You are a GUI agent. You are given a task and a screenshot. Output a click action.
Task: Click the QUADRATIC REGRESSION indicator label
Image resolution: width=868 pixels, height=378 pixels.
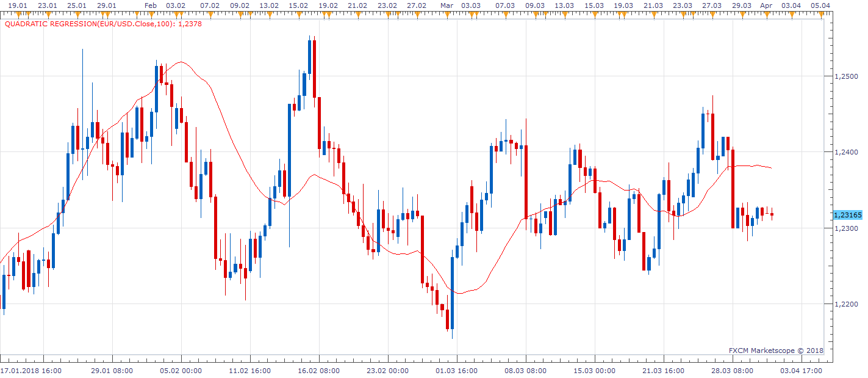[x=103, y=24]
